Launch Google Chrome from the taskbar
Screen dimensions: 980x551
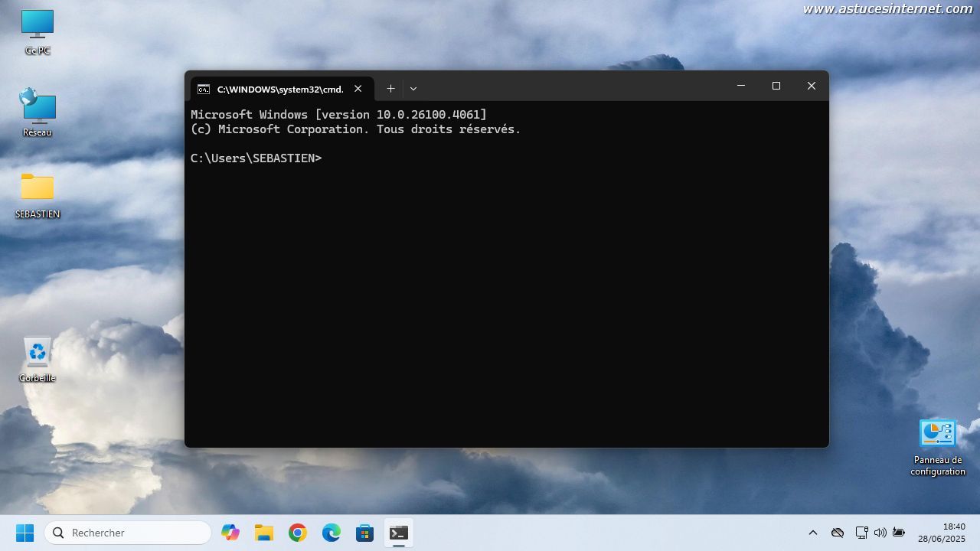(298, 533)
